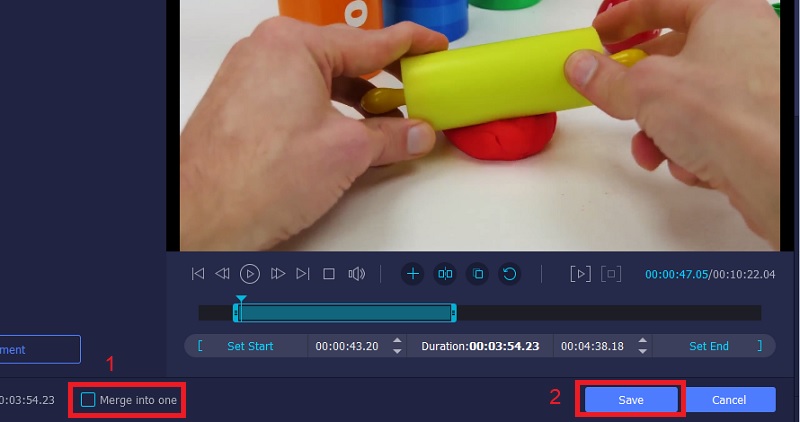Image resolution: width=800 pixels, height=422 pixels.
Task: Skip to the end of the video
Action: 303,273
